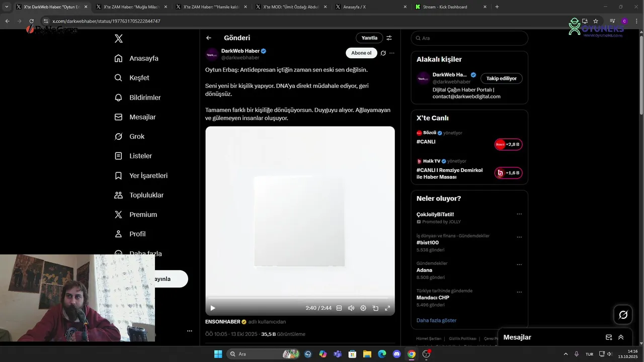
Task: Open ÇokJollyBiTatil! promoted trend
Action: [x=435, y=214]
